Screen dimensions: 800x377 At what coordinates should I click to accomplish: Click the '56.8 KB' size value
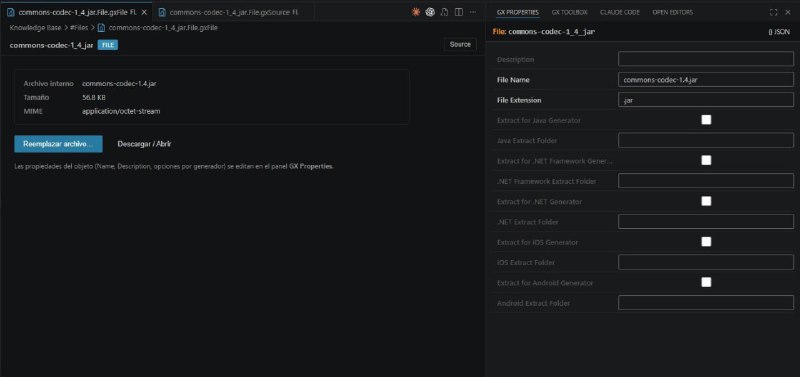tap(94, 97)
